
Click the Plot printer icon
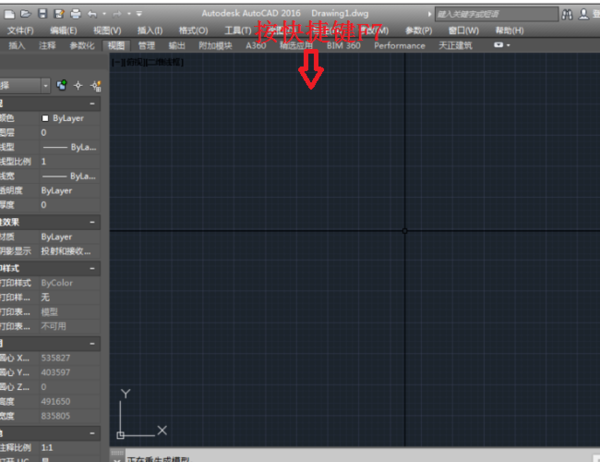[x=76, y=14]
